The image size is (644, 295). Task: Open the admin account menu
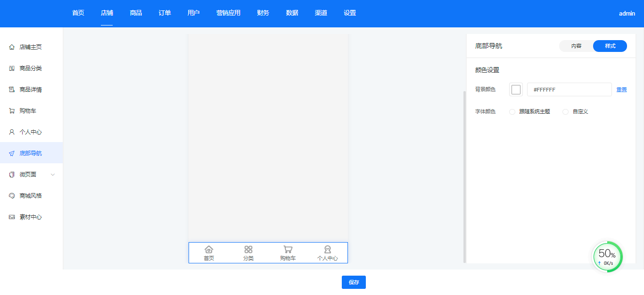tap(627, 14)
